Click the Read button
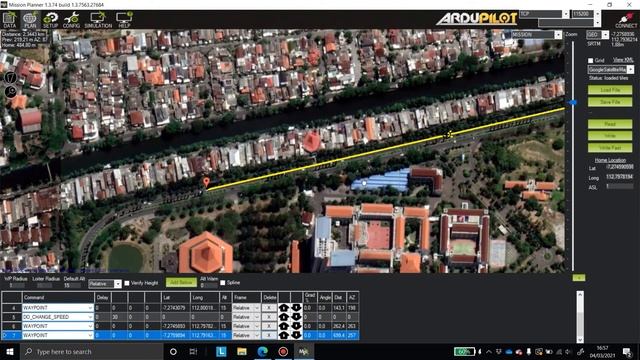This screenshot has width=640, height=360. point(610,124)
